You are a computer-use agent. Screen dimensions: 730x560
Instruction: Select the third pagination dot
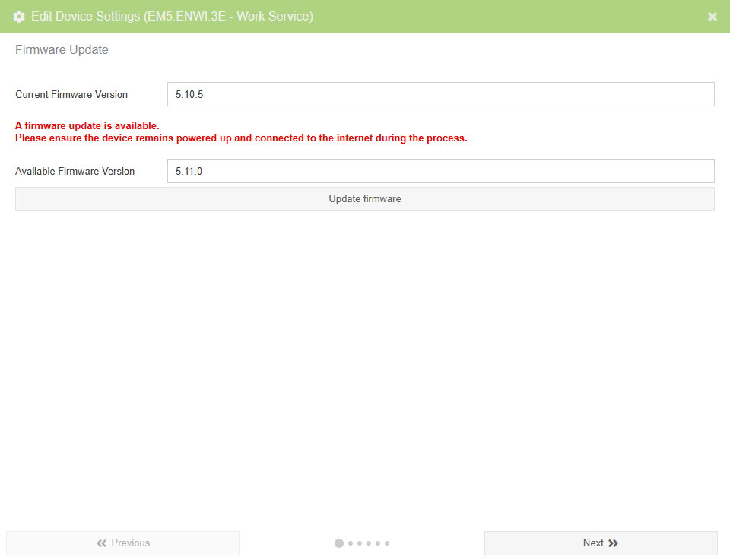(359, 543)
